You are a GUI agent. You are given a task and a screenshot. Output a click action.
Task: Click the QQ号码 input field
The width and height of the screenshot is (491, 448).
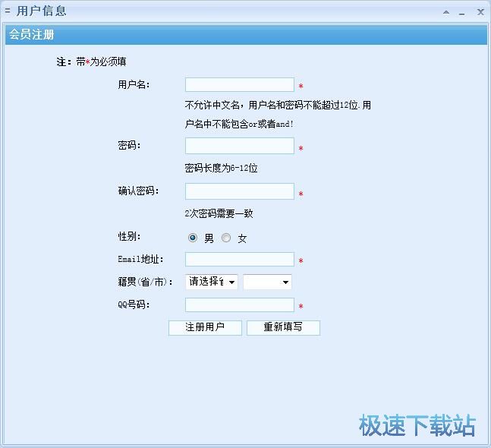point(240,304)
